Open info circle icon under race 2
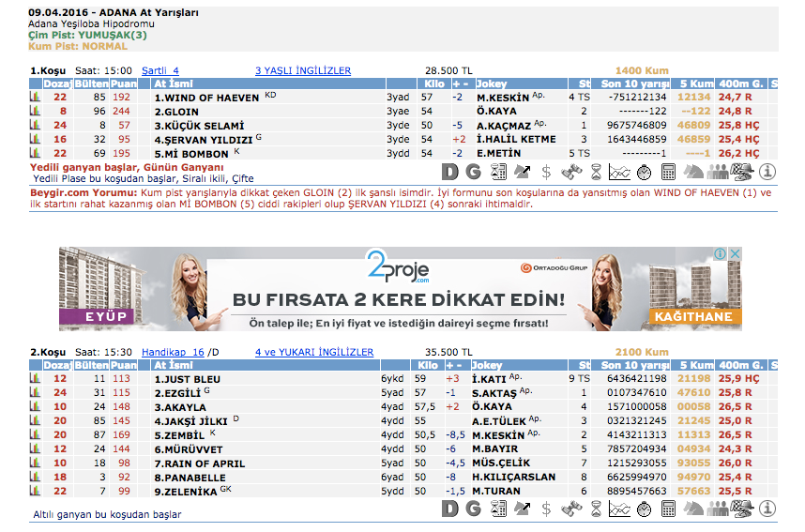The height and width of the screenshot is (532, 805). tap(767, 509)
